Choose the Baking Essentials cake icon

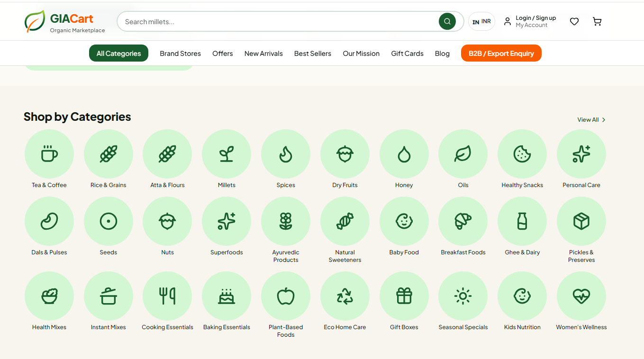click(x=227, y=296)
